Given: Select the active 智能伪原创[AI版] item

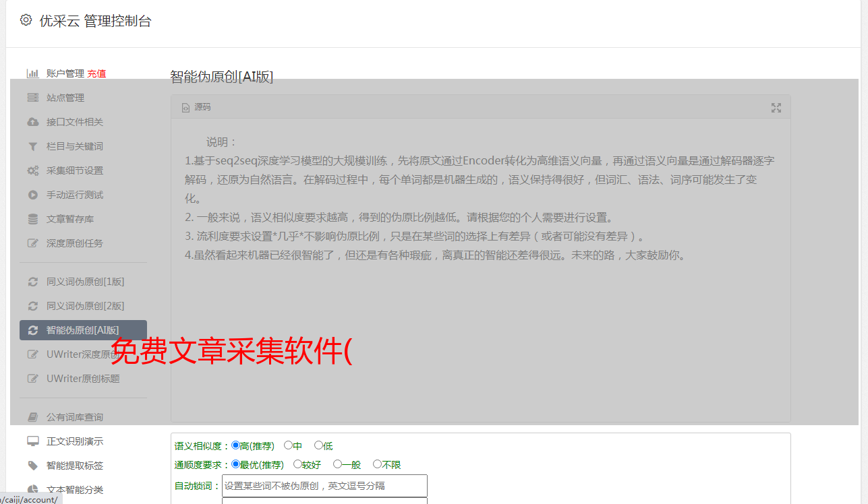Looking at the screenshot, I should [83, 330].
